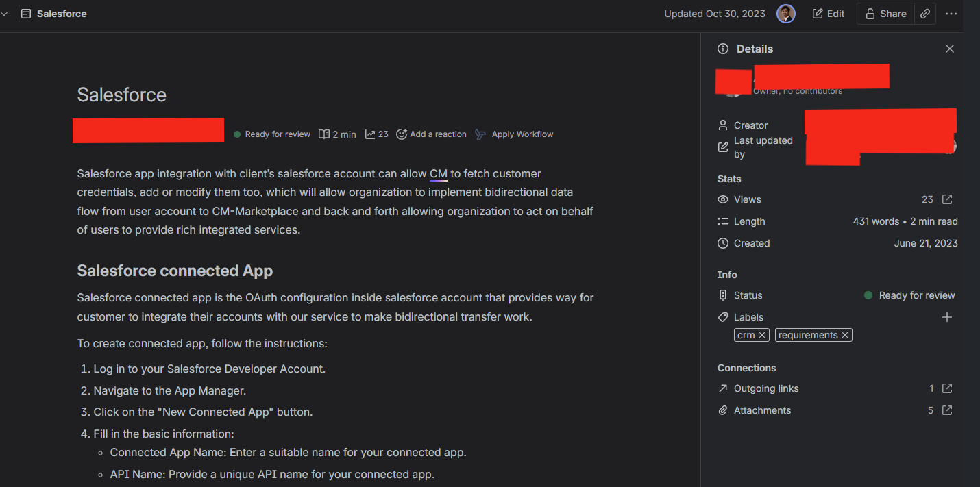Screen dimensions: 980x487
Task: Click the Owner, no contributors text
Action: click(798, 91)
